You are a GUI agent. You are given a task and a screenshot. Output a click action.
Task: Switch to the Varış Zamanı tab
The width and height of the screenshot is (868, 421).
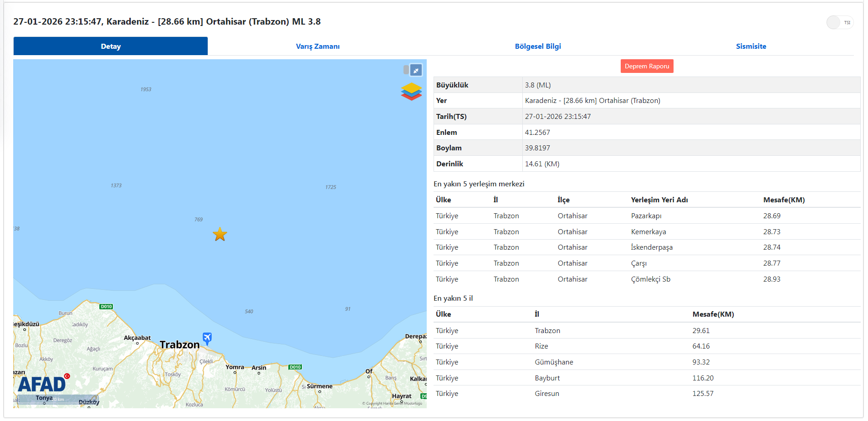(x=317, y=46)
